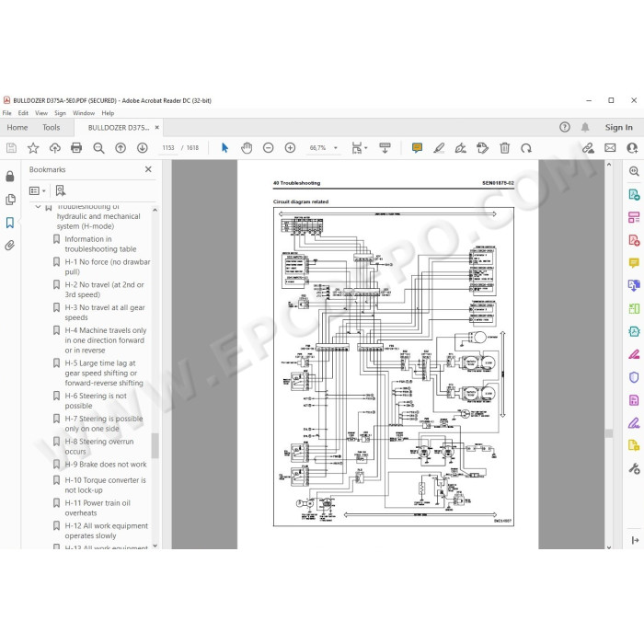Open the attachments paperclip panel
The image size is (644, 644).
coord(10,246)
